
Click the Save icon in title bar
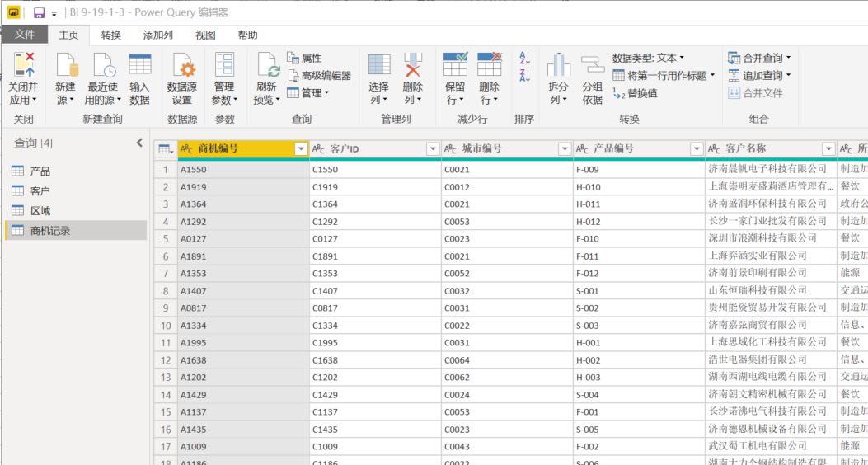pos(39,13)
